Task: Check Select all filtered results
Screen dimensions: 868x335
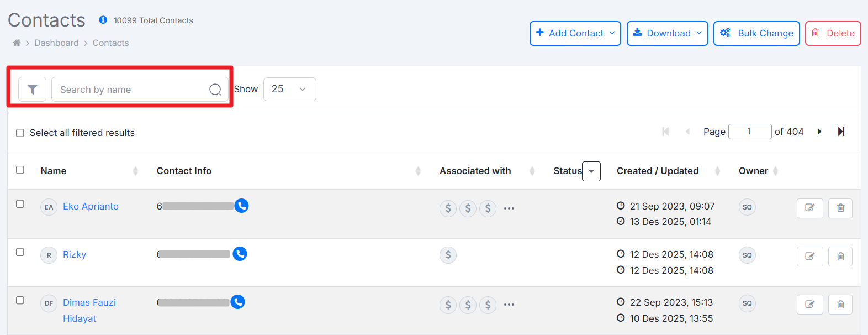Action: pos(20,133)
